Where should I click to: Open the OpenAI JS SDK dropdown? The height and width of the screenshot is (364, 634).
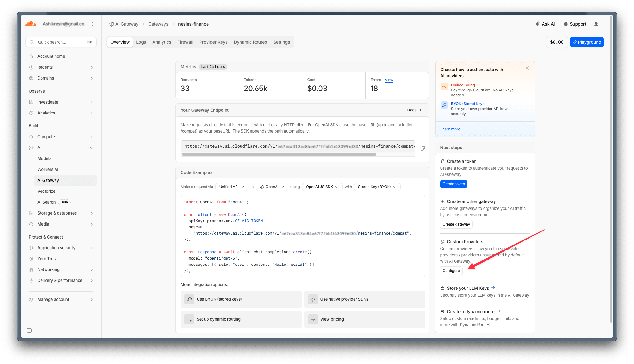click(x=322, y=187)
